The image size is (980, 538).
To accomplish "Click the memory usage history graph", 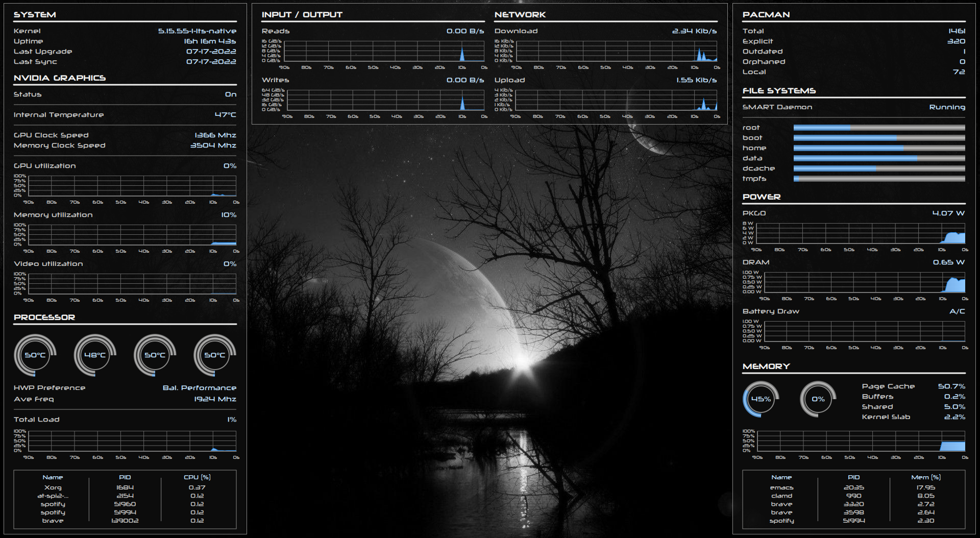I will click(x=861, y=441).
